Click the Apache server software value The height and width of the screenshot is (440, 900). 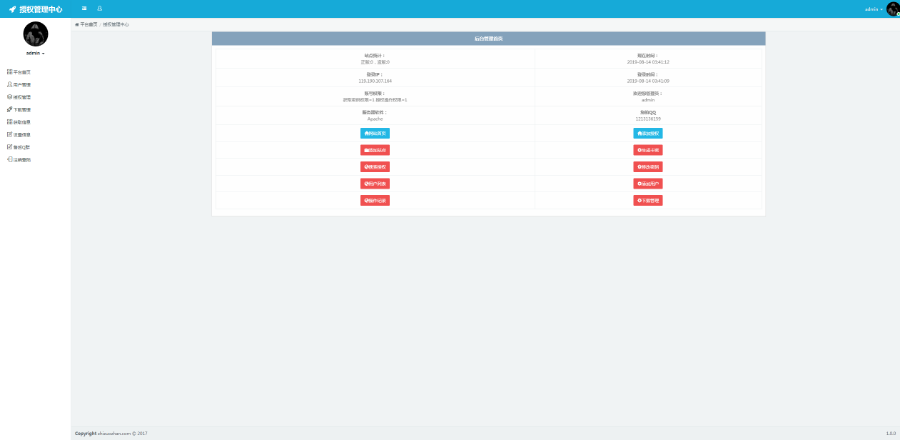click(x=375, y=119)
